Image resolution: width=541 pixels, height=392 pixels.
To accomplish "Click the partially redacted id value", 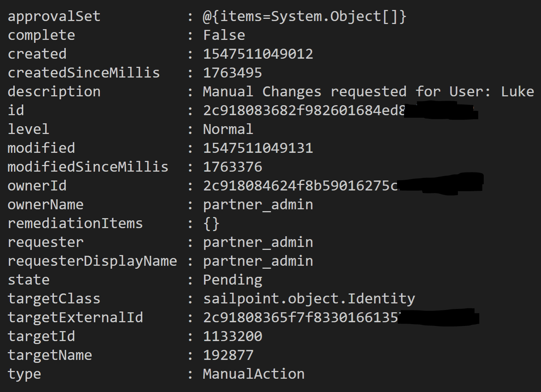I will (x=304, y=111).
